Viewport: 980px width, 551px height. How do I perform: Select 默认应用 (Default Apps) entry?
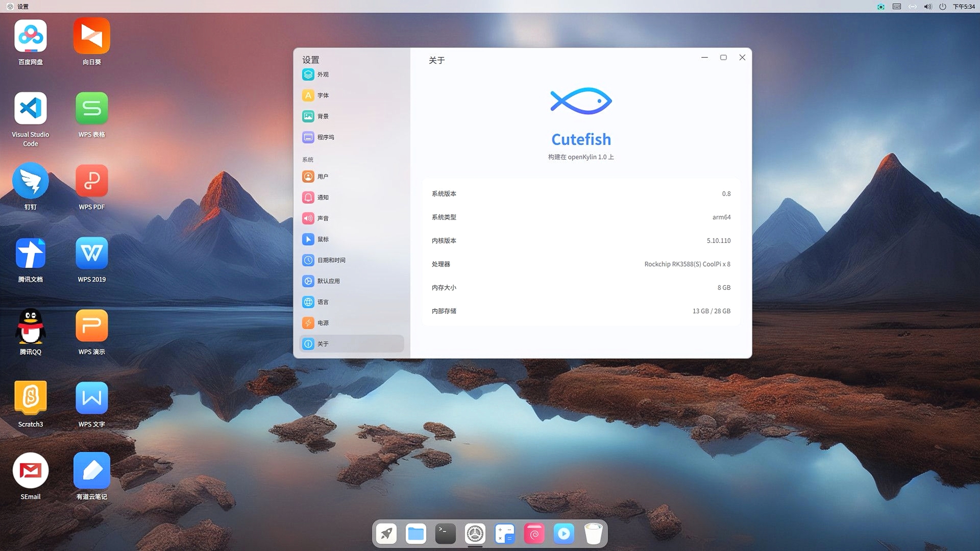328,281
